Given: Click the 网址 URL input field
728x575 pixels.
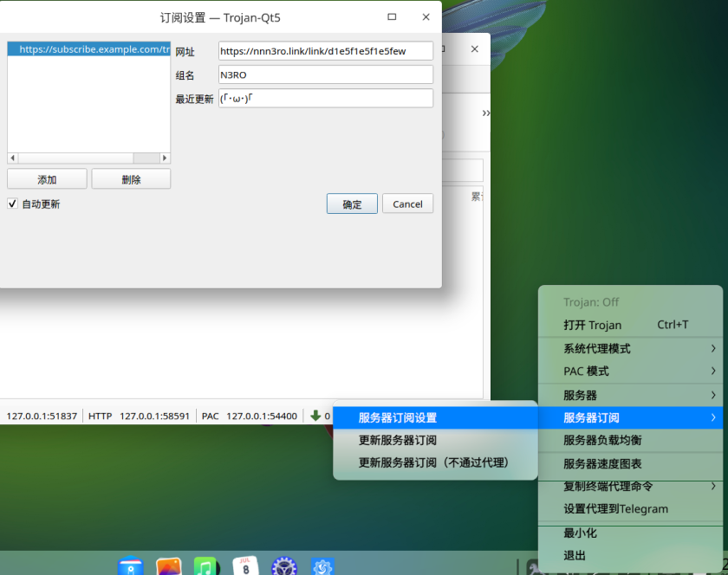Looking at the screenshot, I should tap(325, 51).
